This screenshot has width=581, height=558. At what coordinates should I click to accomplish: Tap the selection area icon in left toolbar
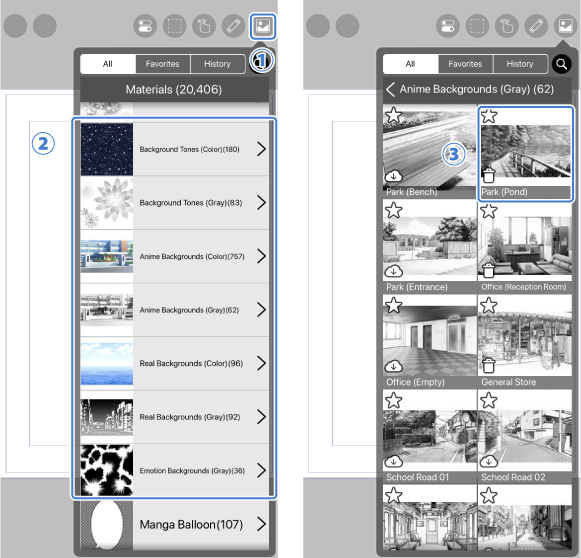[x=175, y=26]
